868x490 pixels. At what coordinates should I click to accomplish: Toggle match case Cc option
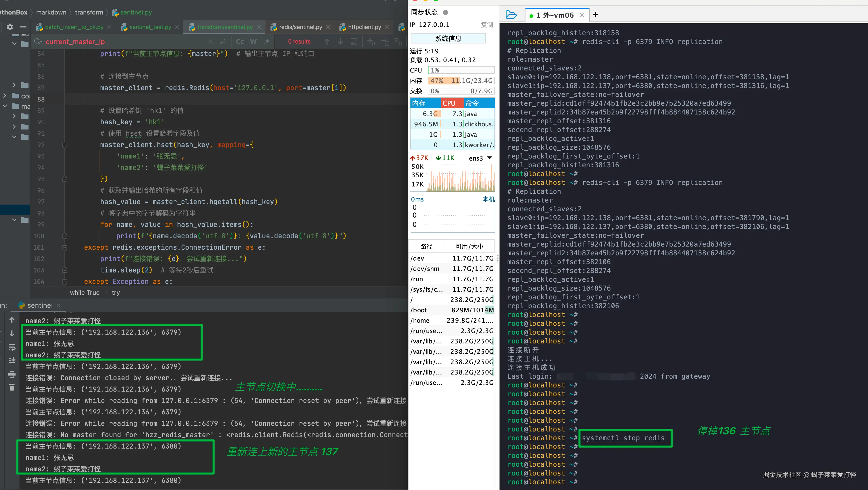point(240,41)
